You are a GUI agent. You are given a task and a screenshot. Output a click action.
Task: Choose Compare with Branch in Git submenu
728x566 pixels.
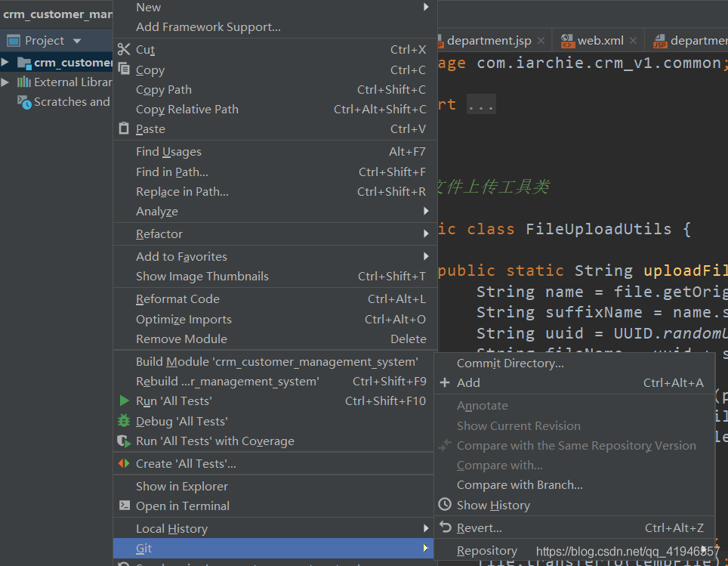575,484
